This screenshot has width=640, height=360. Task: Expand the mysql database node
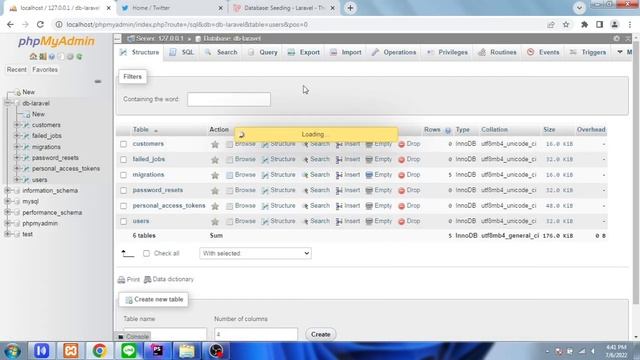(x=7, y=201)
